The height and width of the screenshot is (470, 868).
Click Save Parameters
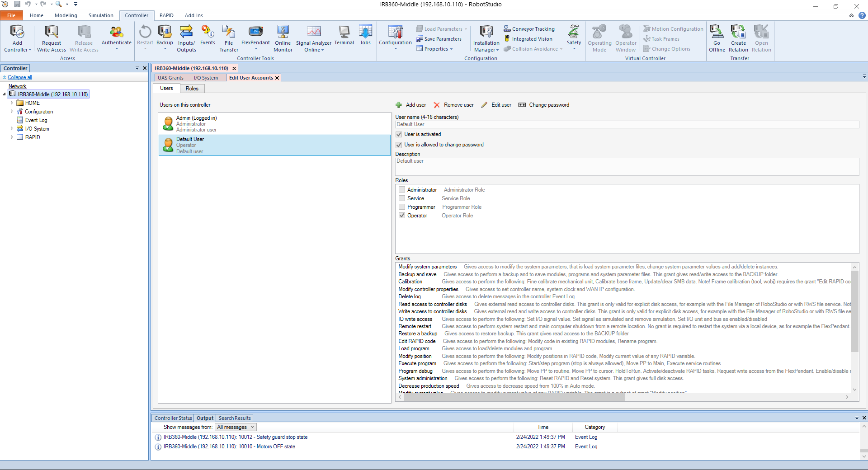pos(439,39)
